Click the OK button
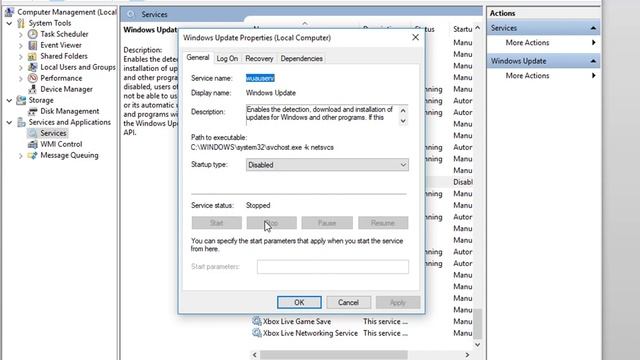 299,302
